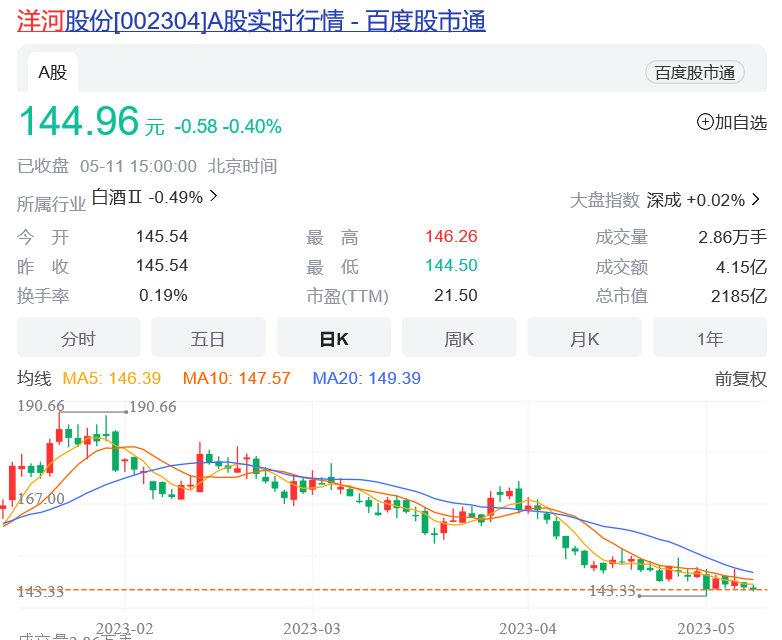782x640 pixels.
Task: Click the 143.33 low marker near 2023-05
Action: (x=612, y=591)
